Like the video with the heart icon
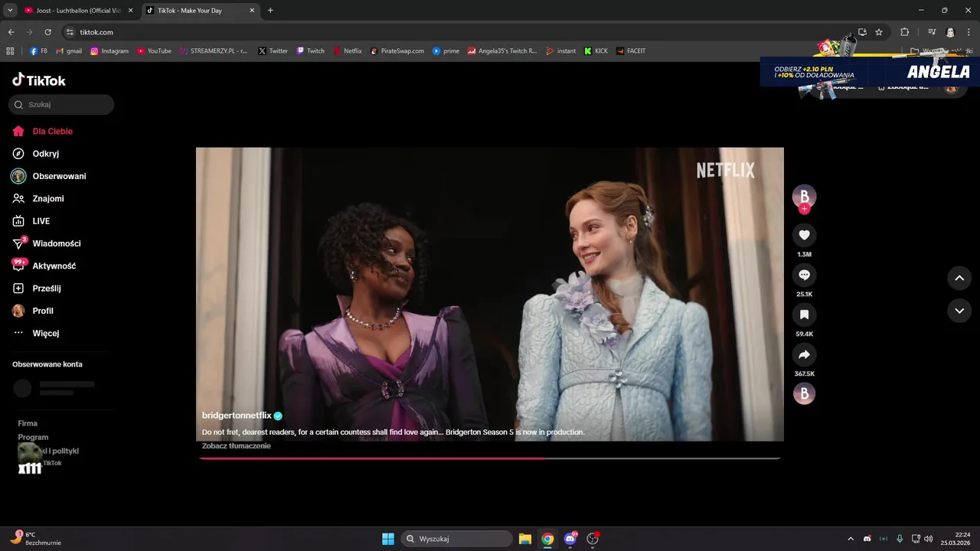Screen dimensions: 980x551 pos(804,235)
